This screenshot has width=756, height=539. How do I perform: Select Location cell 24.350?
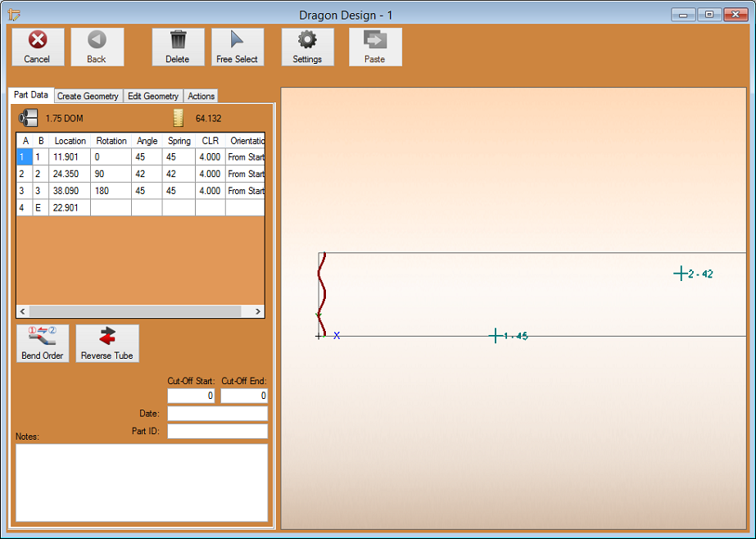(70, 174)
